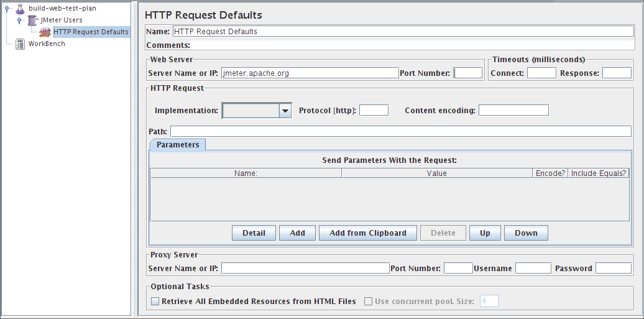644x319 pixels.
Task: Click the Connect timeout field
Action: pos(541,73)
